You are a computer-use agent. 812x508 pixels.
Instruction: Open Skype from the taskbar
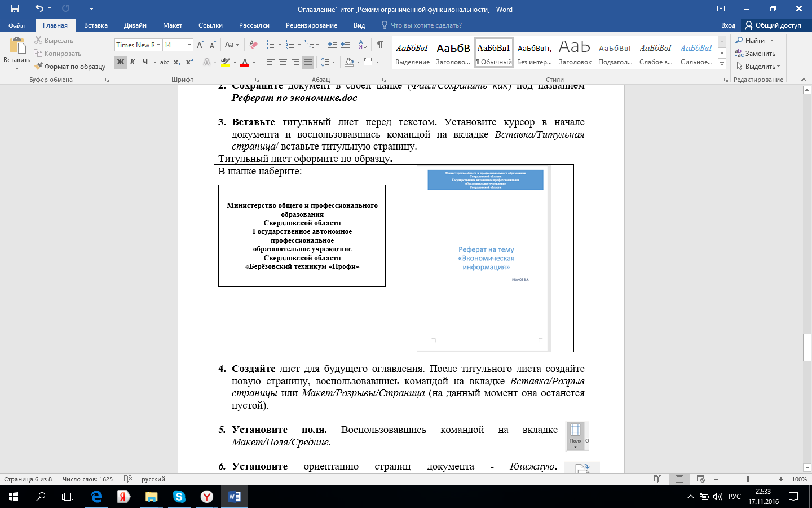point(179,497)
